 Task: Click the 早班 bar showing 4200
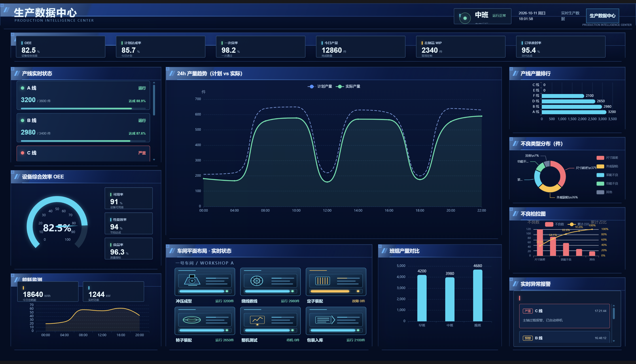tap(422, 298)
